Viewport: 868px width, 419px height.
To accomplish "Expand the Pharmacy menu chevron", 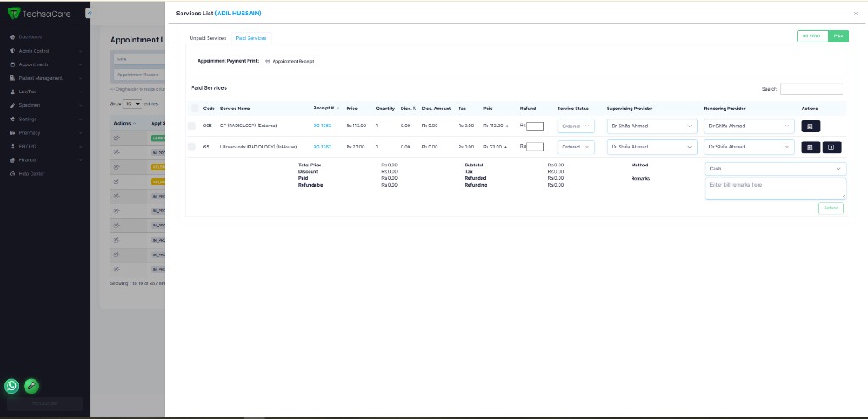I will (81, 133).
